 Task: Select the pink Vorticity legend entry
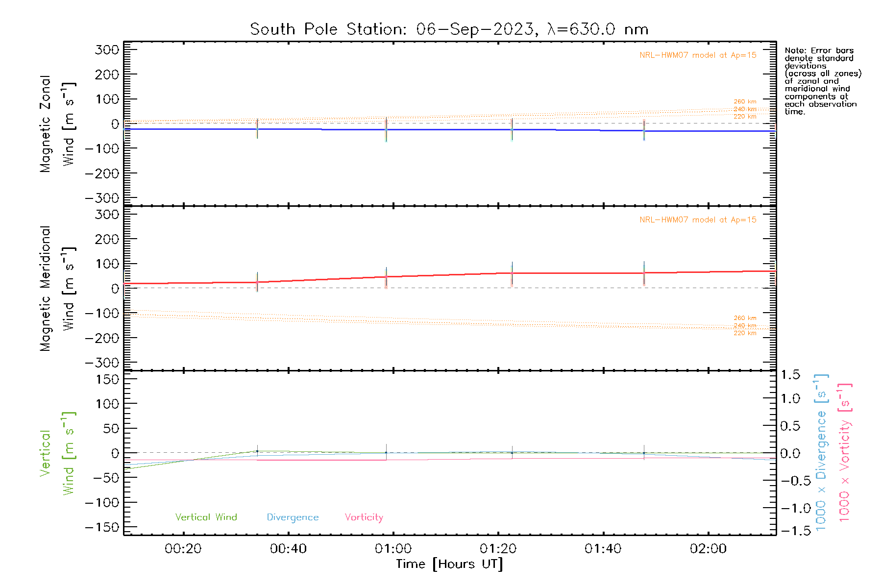[x=364, y=517]
